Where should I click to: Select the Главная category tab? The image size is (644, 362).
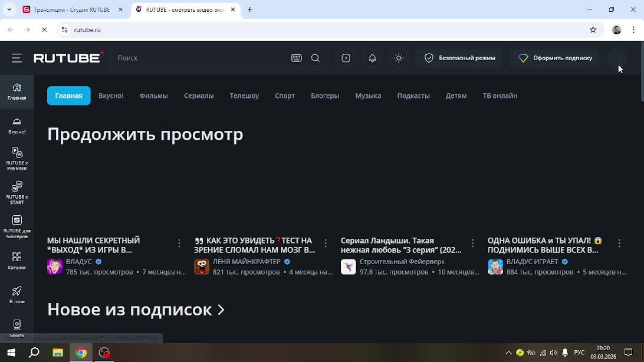pyautogui.click(x=68, y=96)
